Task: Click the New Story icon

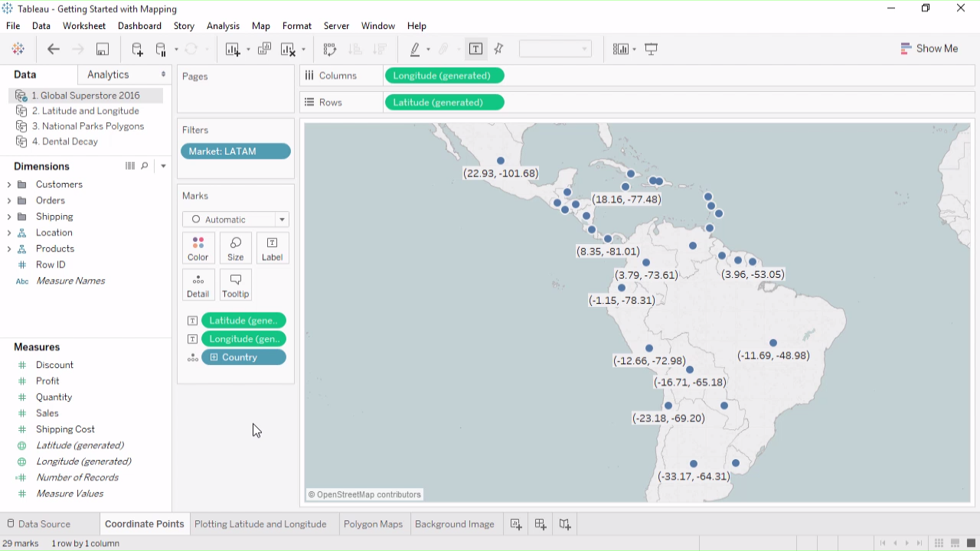Action: click(565, 524)
